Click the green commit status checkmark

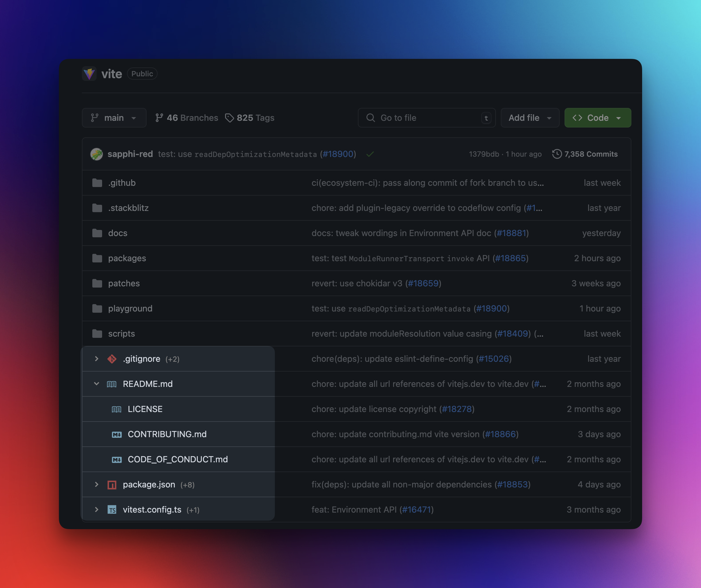tap(370, 154)
